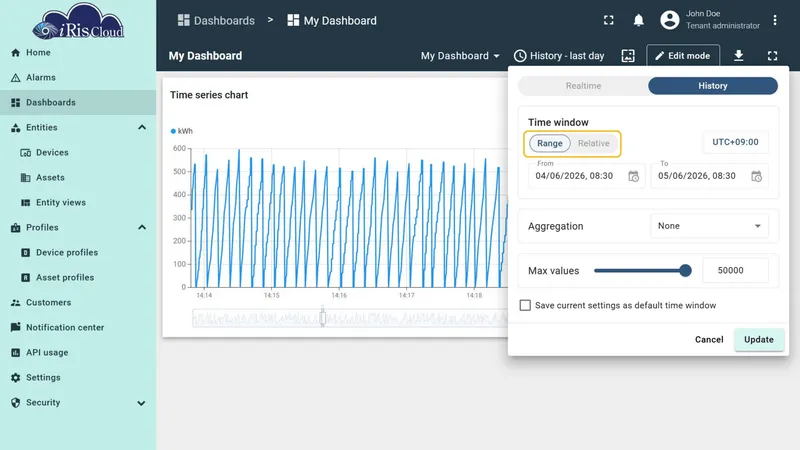Screen dimensions: 800x450
Task: Click the Customers people icon
Action: point(15,303)
